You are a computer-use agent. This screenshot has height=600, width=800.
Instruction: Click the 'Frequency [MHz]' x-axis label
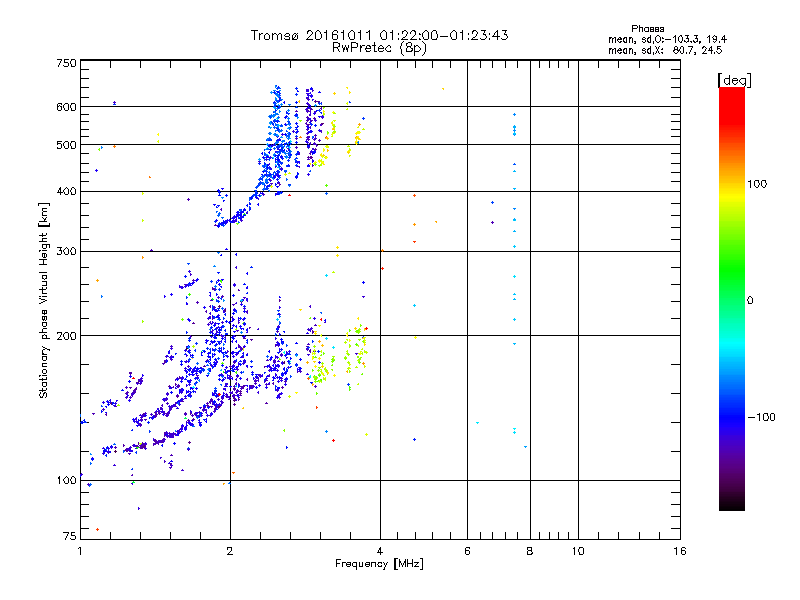pyautogui.click(x=379, y=564)
